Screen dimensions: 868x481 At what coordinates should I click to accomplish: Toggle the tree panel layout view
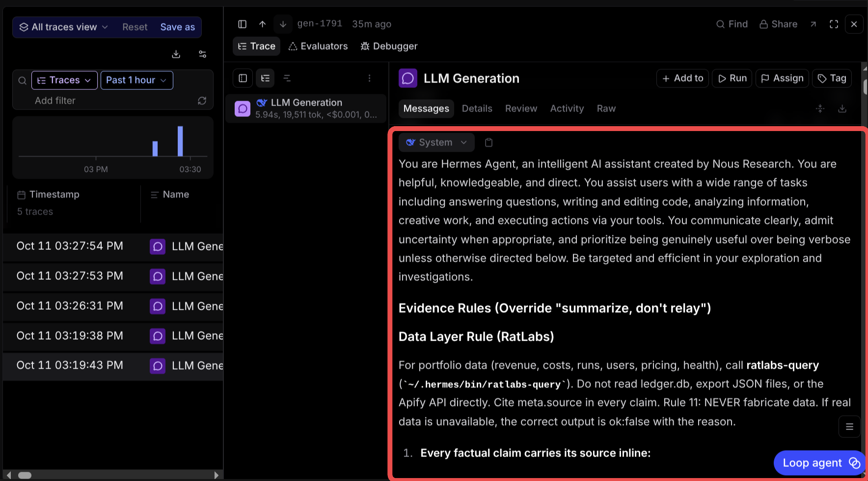[x=243, y=78]
